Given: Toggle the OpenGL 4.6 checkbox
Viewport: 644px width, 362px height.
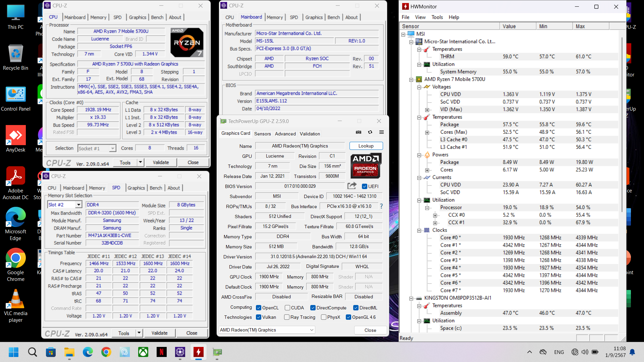Looking at the screenshot, I should pyautogui.click(x=348, y=317).
